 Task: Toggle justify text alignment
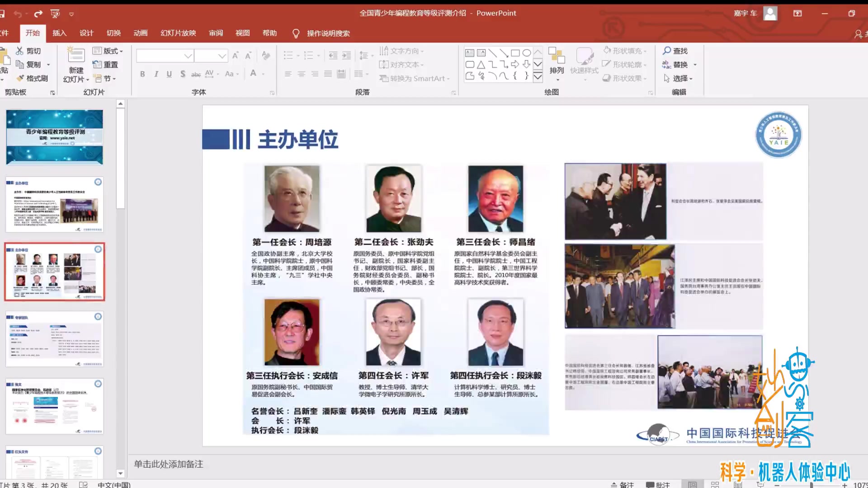coord(328,74)
